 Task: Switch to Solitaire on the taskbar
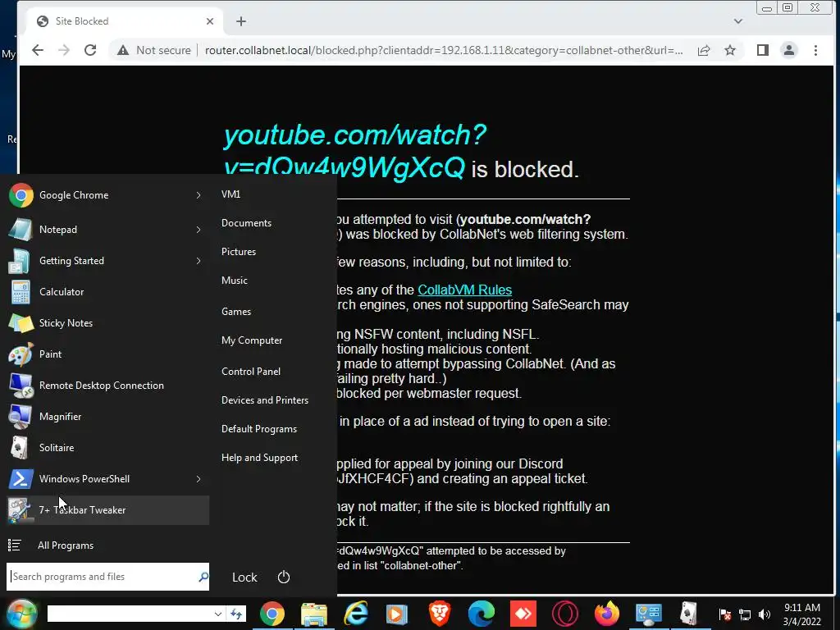[689, 614]
